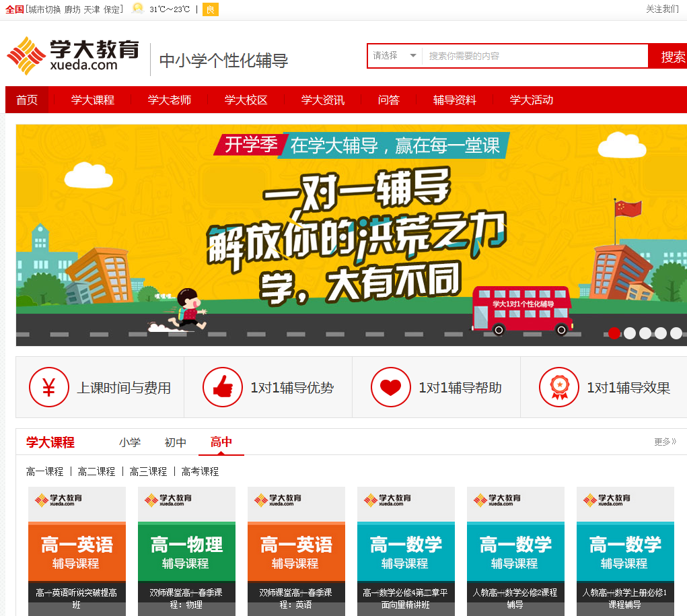Open the 学大资讯 navigation menu item
This screenshot has width=687, height=616.
click(323, 100)
